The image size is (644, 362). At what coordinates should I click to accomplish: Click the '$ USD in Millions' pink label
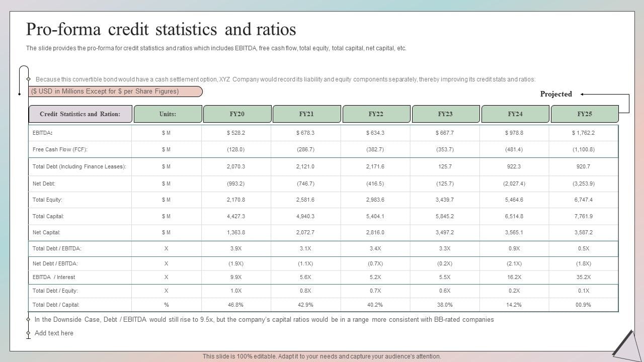pyautogui.click(x=116, y=92)
